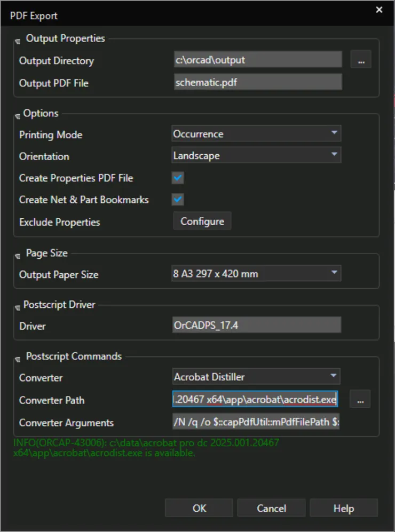395x532 pixels.
Task: Confirm export with OK button
Action: click(199, 508)
